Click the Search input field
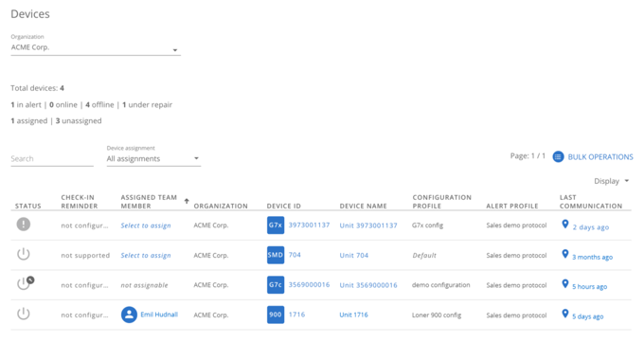644x342 pixels. tap(52, 158)
